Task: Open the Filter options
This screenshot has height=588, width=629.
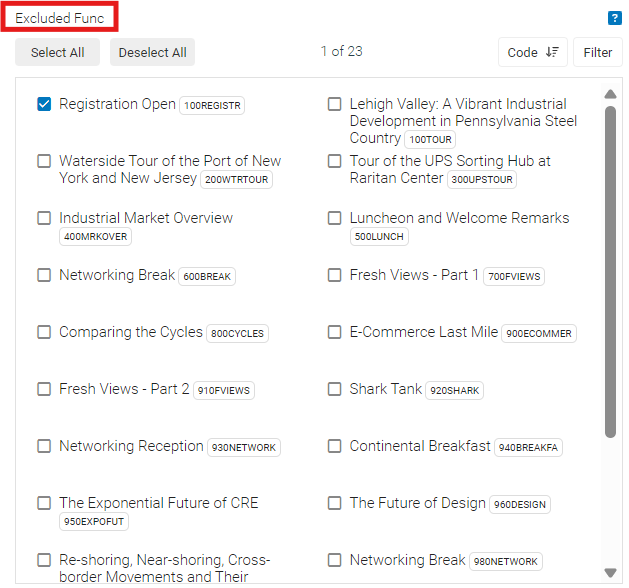Action: 598,52
